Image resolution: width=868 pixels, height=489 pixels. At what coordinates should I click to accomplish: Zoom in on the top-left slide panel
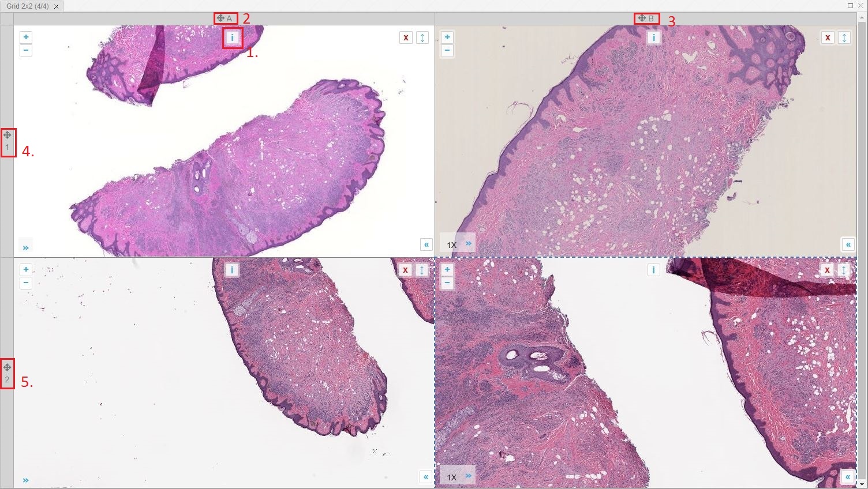click(26, 37)
